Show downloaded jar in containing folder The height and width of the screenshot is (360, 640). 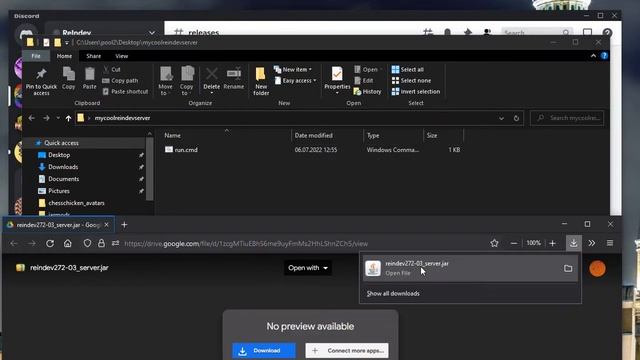coord(568,268)
